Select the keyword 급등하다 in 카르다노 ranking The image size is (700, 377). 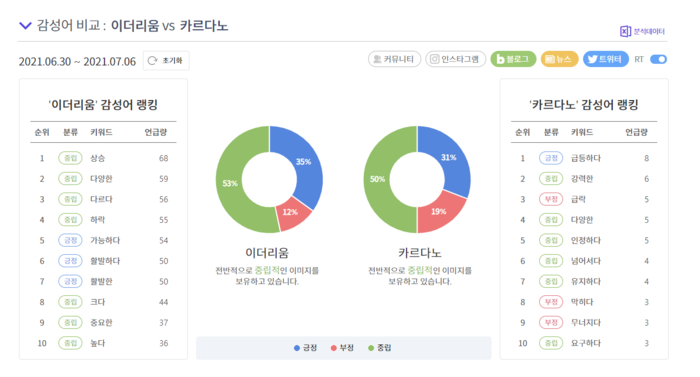point(586,158)
